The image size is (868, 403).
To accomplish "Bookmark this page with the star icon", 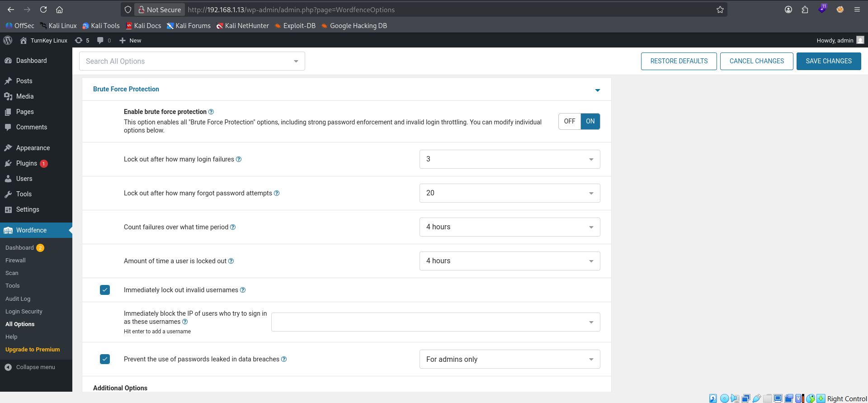I will (720, 9).
